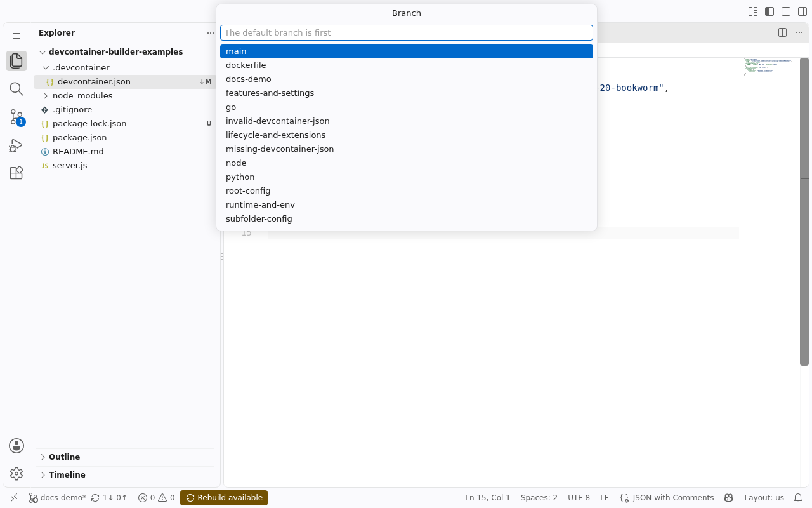Select the subfolder-config branch
The image size is (812, 508).
point(407,219)
